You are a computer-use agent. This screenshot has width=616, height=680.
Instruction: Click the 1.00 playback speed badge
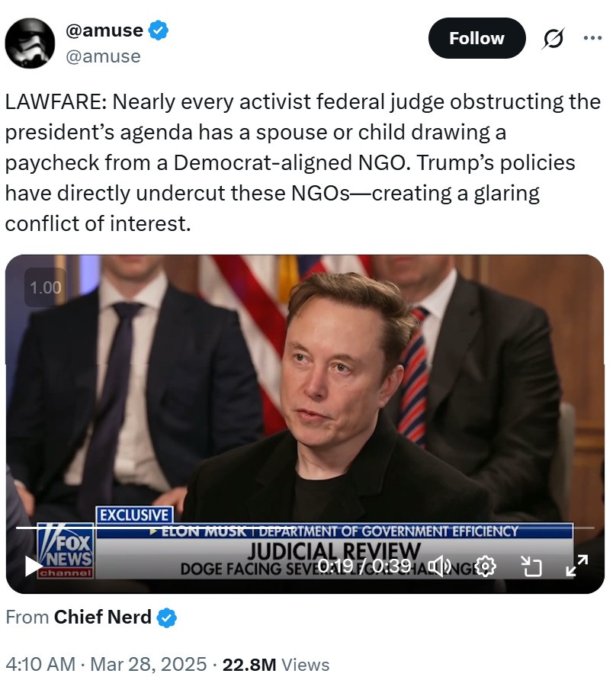[x=46, y=288]
